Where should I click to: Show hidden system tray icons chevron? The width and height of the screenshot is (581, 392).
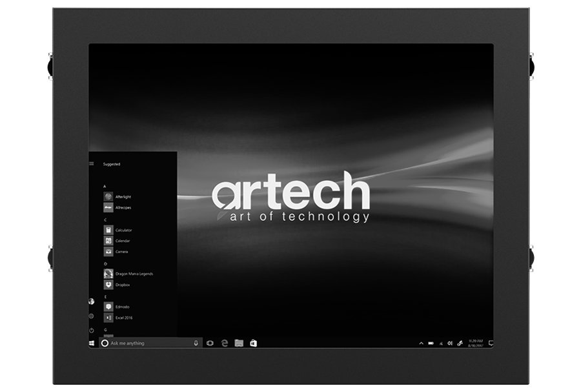pos(421,344)
